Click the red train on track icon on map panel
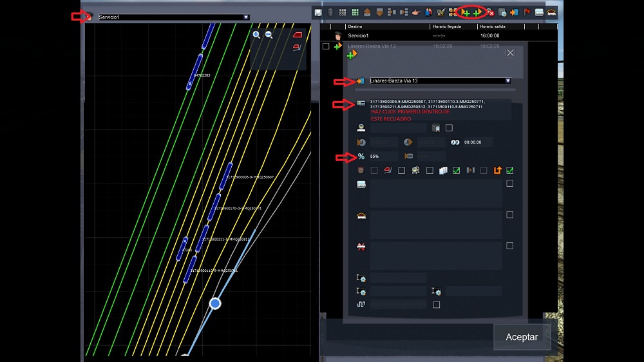The width and height of the screenshot is (644, 362). pyautogui.click(x=297, y=48)
